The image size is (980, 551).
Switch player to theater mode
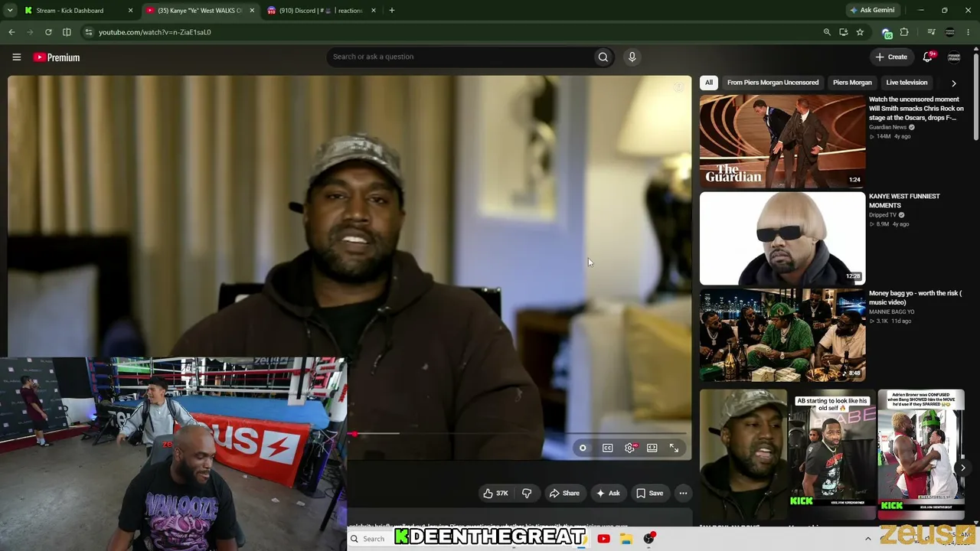point(652,448)
